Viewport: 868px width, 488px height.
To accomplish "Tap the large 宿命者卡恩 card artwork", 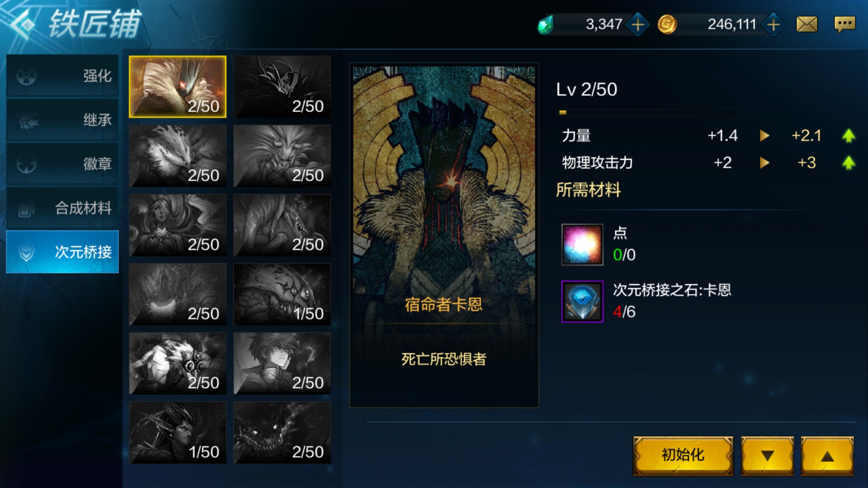I will click(x=444, y=235).
